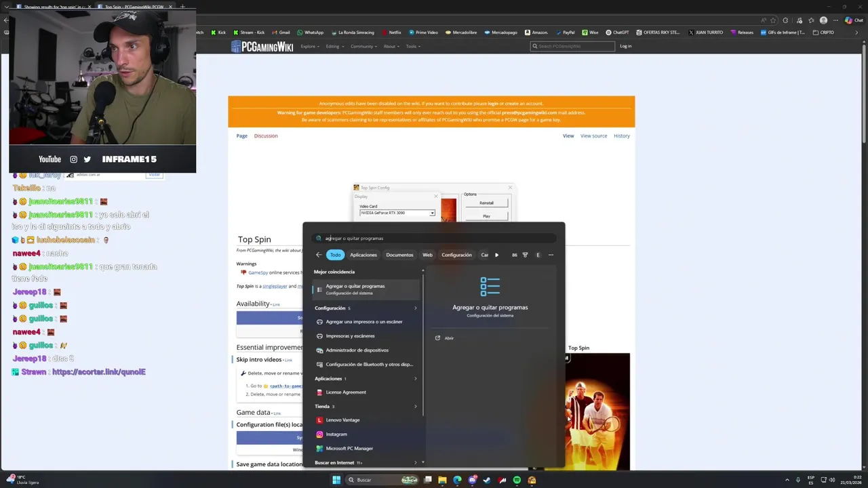This screenshot has height=488, width=868.
Task: Select the Todo search filter
Action: point(336,255)
